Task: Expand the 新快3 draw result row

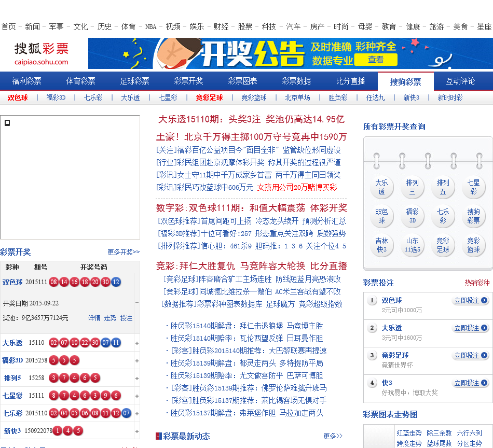Action: (137, 431)
